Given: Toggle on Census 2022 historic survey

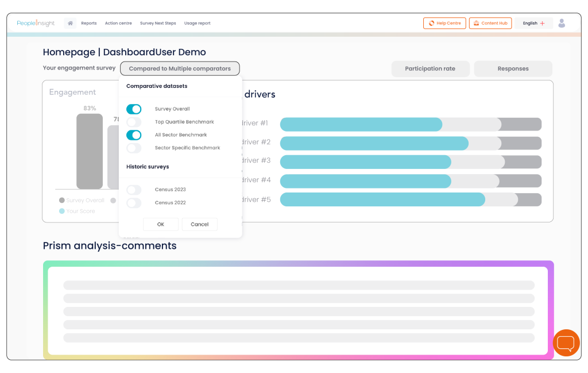Looking at the screenshot, I should point(134,203).
